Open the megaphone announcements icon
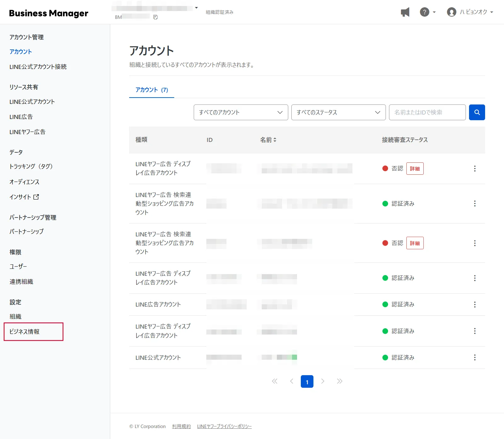Image resolution: width=504 pixels, height=439 pixels. [405, 12]
